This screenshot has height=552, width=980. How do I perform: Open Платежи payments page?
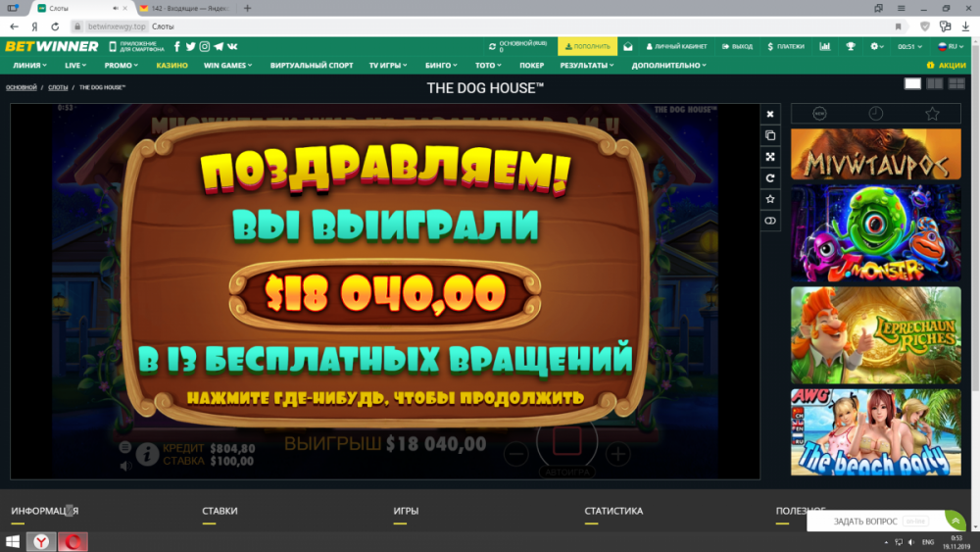click(786, 46)
